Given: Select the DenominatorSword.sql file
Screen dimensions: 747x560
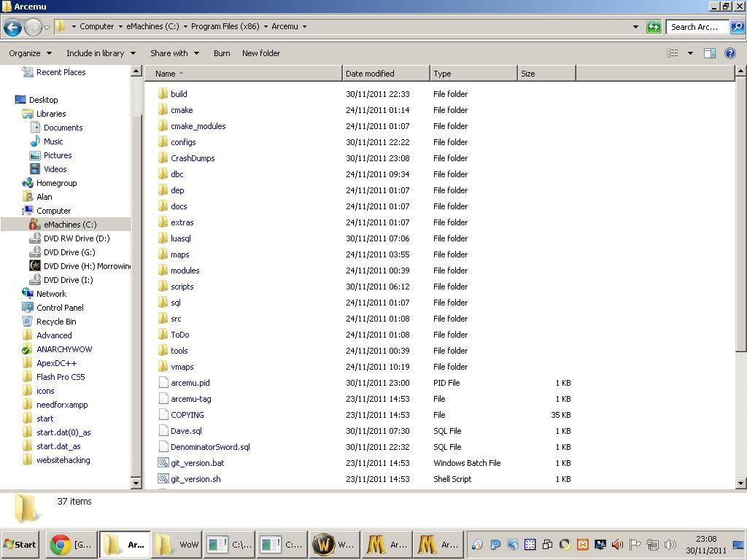Looking at the screenshot, I should click(210, 447).
